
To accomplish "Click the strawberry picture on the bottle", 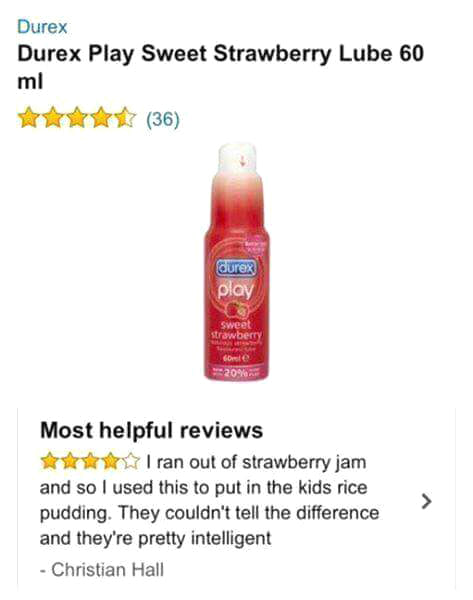I will (x=236, y=310).
